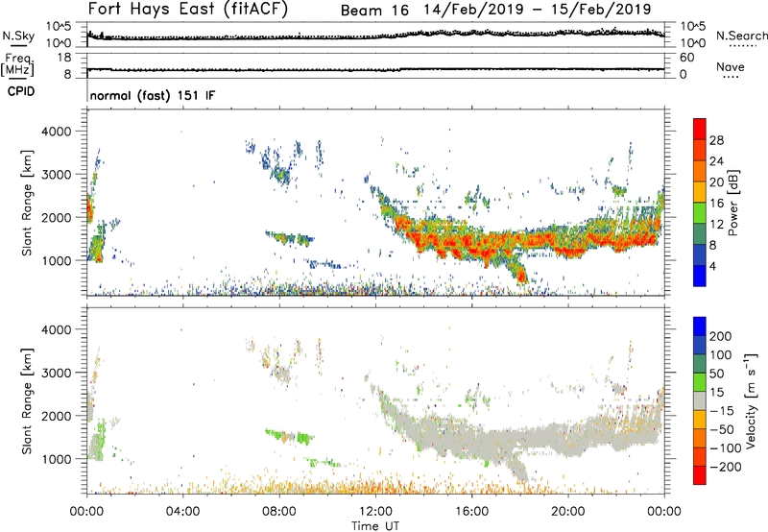Image resolution: width=768 pixels, height=532 pixels.
Task: Select the 'N.Sky' legend label
Action: pyautogui.click(x=18, y=36)
